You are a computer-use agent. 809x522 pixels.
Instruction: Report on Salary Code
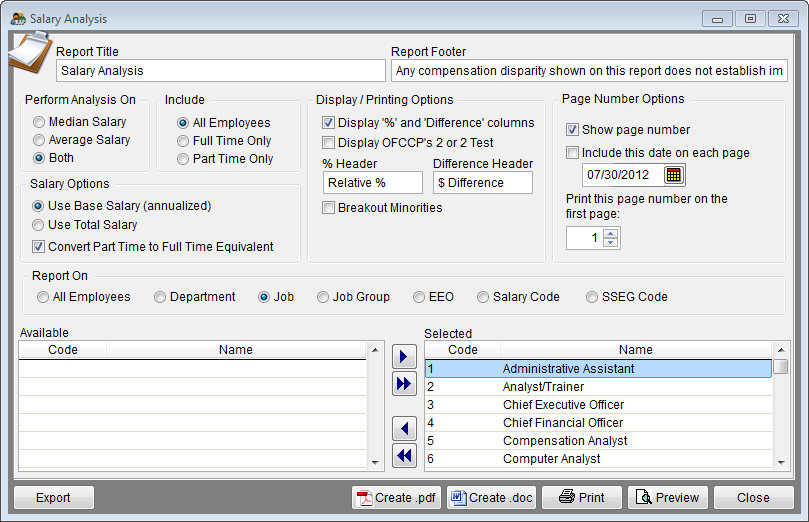(483, 297)
